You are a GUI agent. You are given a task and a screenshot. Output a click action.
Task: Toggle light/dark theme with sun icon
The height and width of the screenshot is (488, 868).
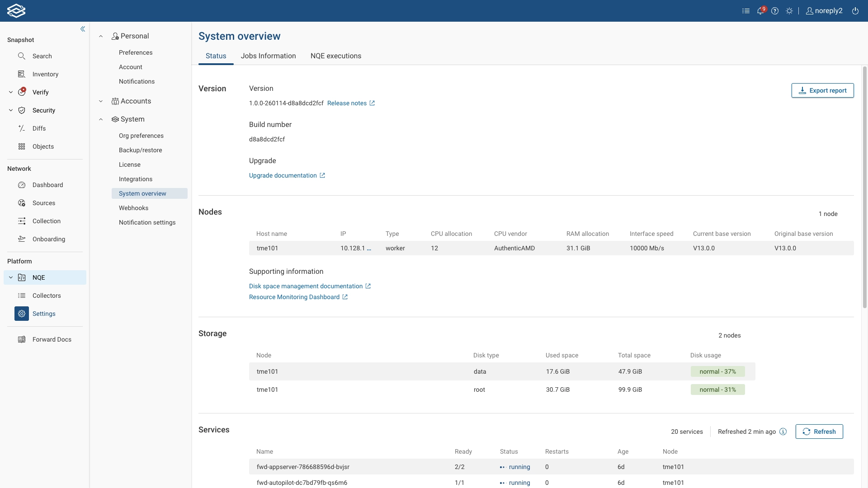(790, 11)
